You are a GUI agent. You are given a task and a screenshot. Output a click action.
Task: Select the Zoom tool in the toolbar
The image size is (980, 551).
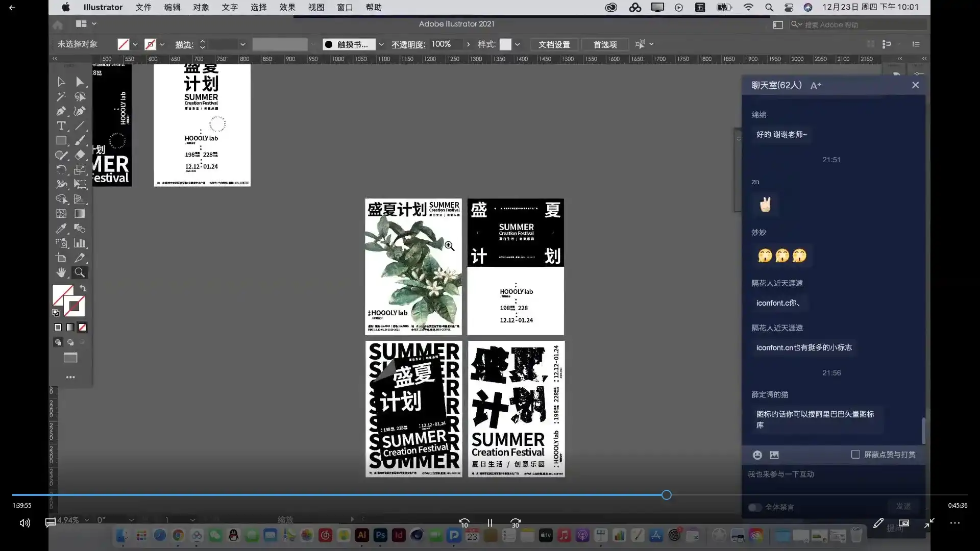(x=80, y=272)
